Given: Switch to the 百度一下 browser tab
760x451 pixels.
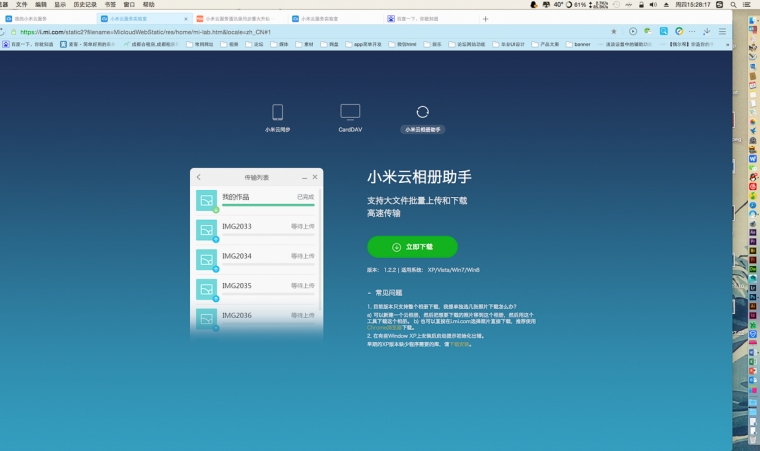Looking at the screenshot, I should 430,18.
